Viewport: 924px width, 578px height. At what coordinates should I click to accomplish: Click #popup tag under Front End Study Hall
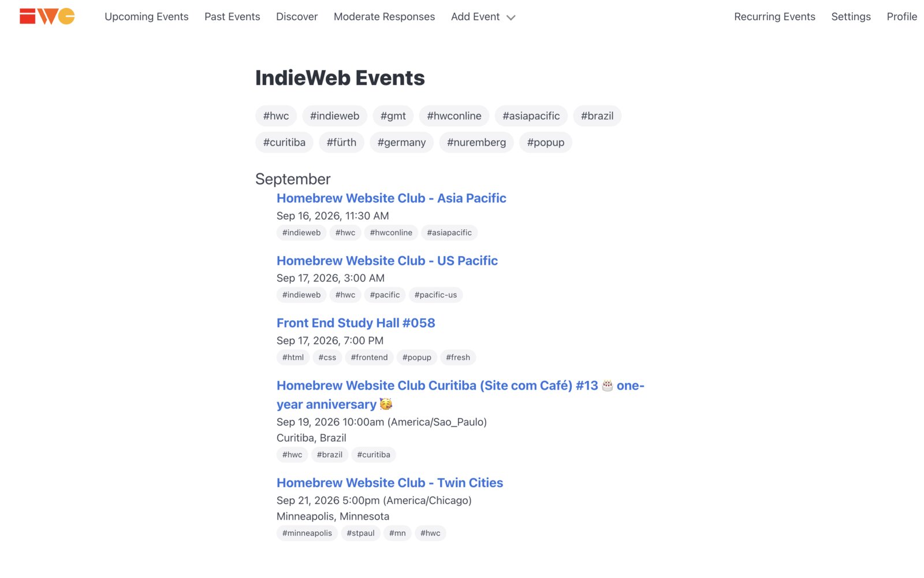[x=417, y=357]
